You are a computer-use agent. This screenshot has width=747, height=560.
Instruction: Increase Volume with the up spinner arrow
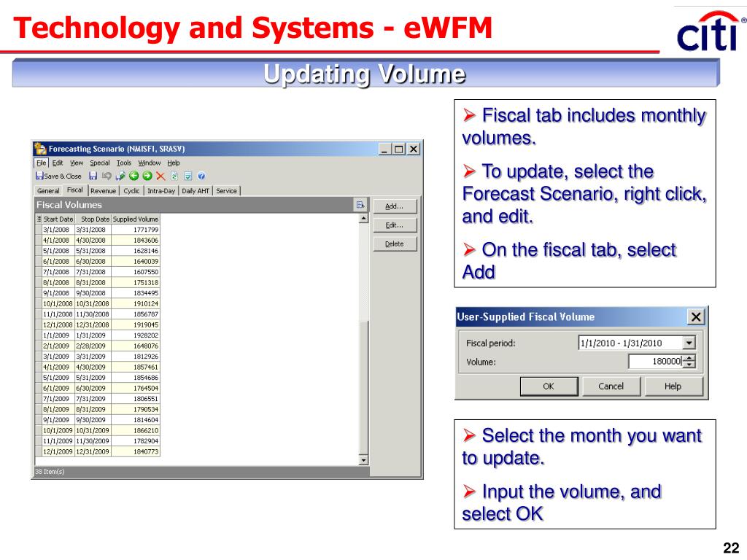pos(689,358)
